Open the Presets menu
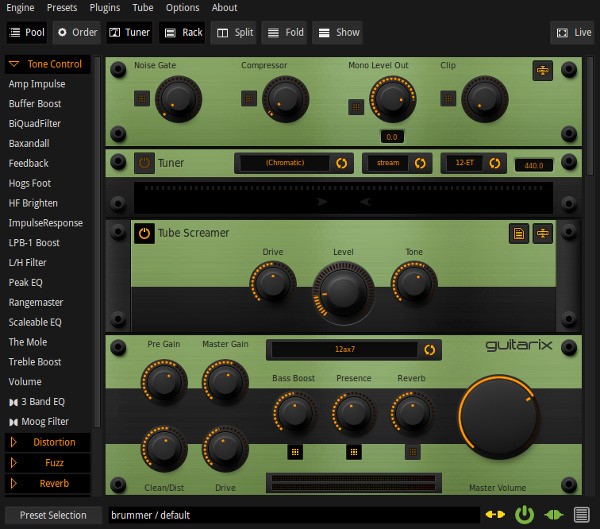 tap(62, 7)
